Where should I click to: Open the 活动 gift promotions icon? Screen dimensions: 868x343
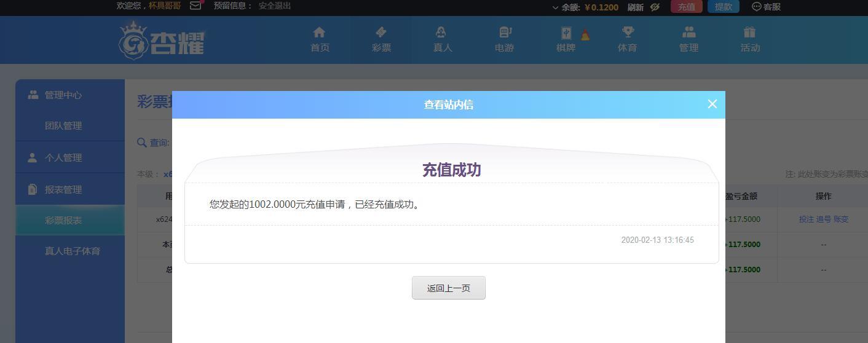pos(749,33)
